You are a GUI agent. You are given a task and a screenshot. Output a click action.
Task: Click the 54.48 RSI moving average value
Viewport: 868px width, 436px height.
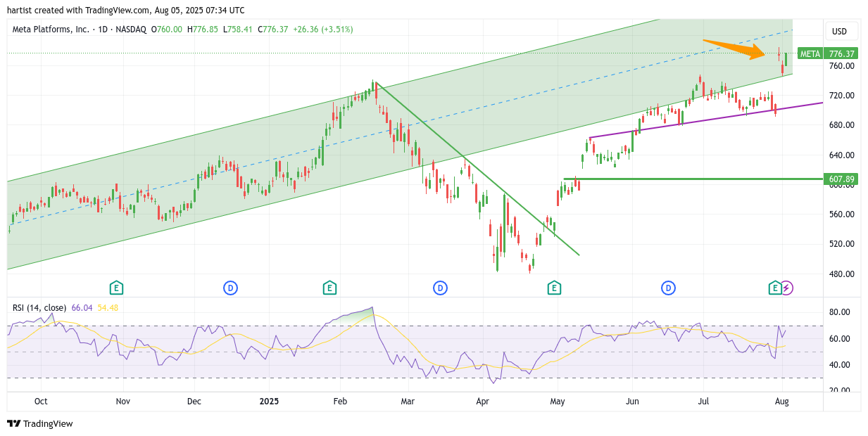point(108,307)
